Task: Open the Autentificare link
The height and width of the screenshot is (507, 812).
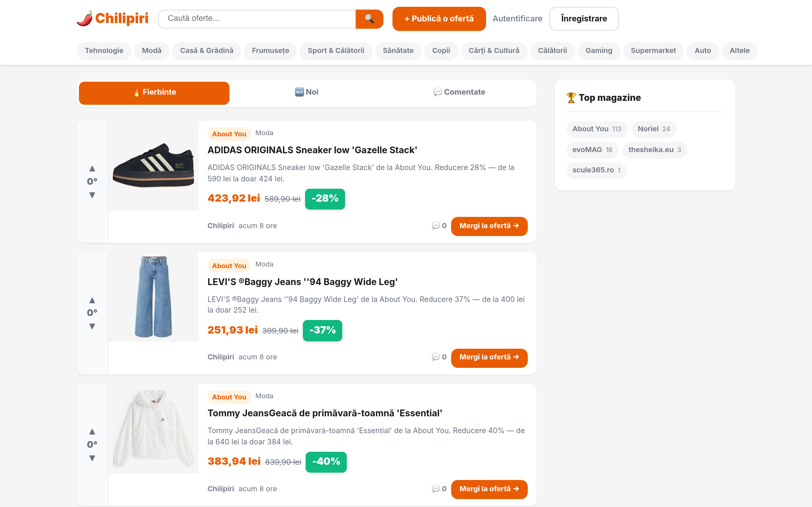Action: (x=517, y=19)
